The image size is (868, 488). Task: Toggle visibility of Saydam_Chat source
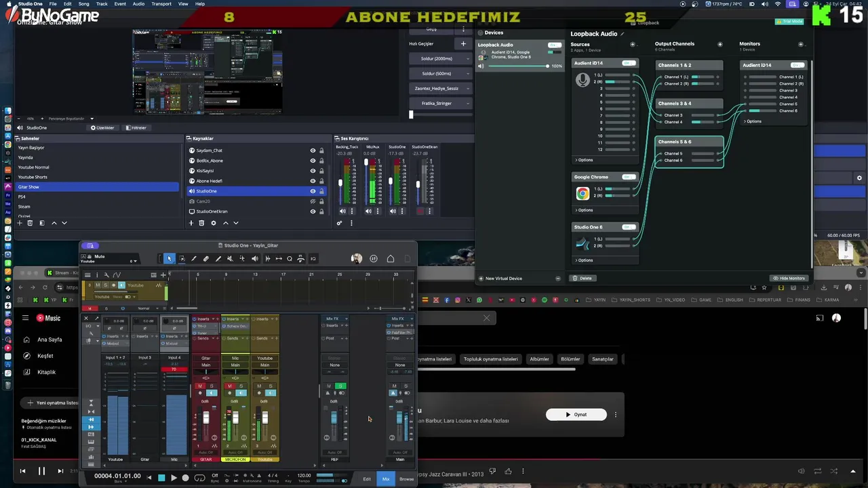click(x=313, y=150)
